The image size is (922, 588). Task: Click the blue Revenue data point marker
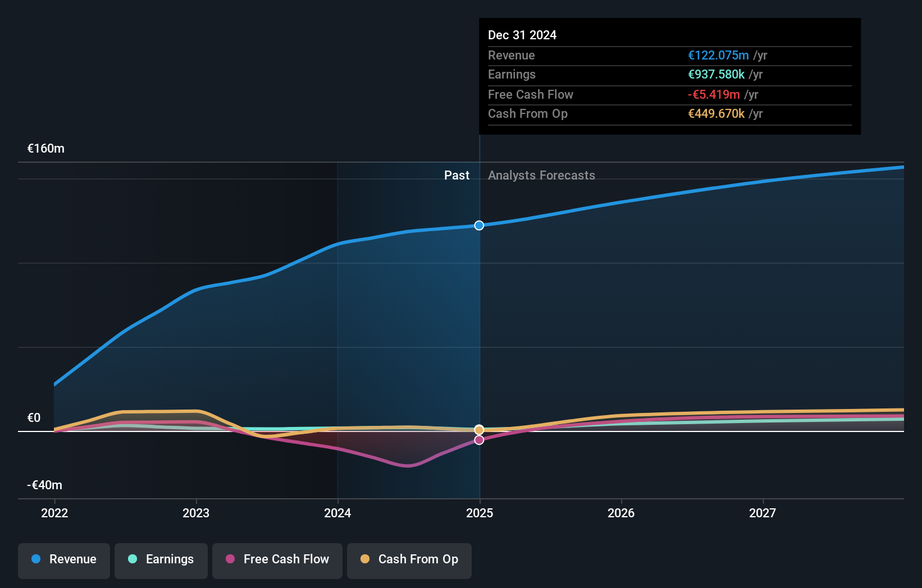479,226
